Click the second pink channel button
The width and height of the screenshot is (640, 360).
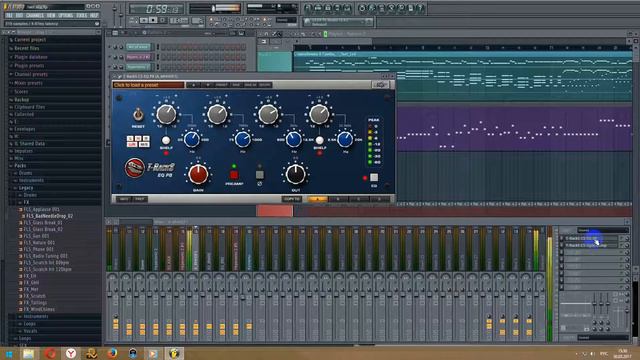[138, 57]
